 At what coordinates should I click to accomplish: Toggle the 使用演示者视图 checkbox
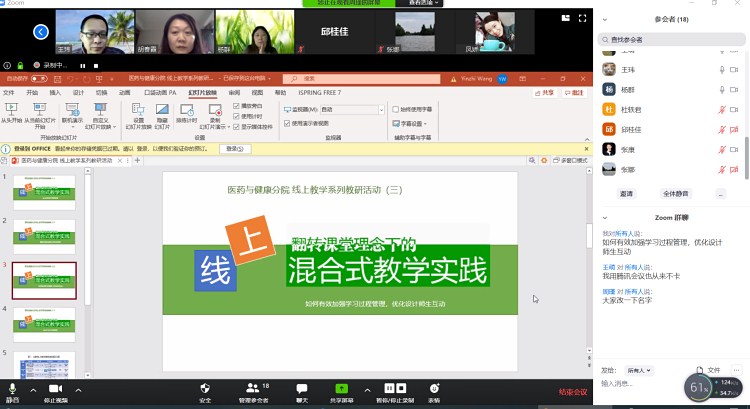(289, 123)
